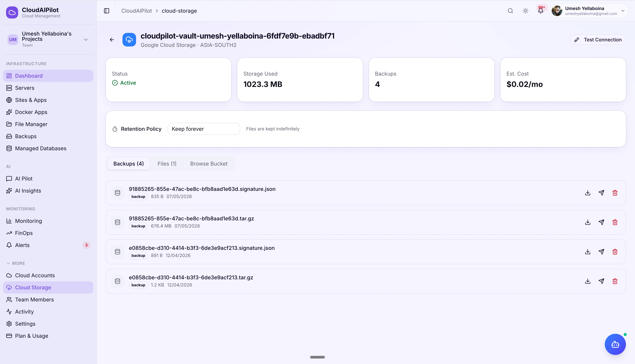
Task: Click file name e0858cbe-d310-4414-b3f3-6de3e9acf213.signature.json
Action: pyautogui.click(x=201, y=248)
